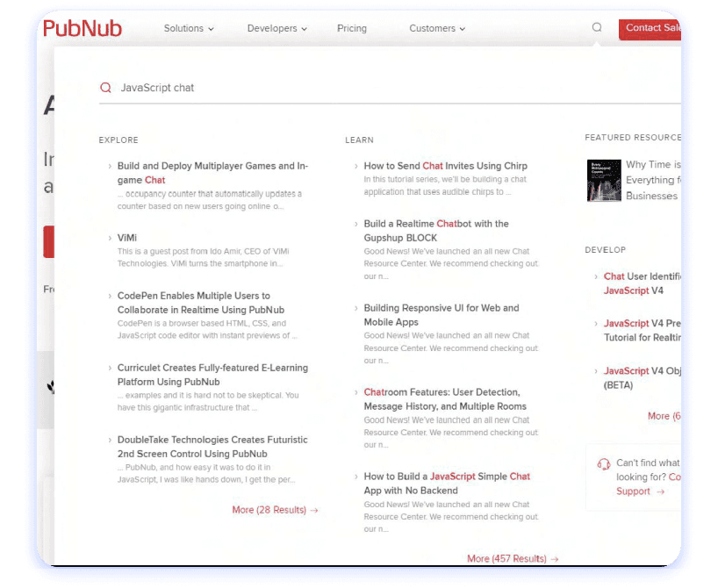Click the 'In this tutorial series' description text
Viewport: 718px width, 588px height.
point(445,185)
